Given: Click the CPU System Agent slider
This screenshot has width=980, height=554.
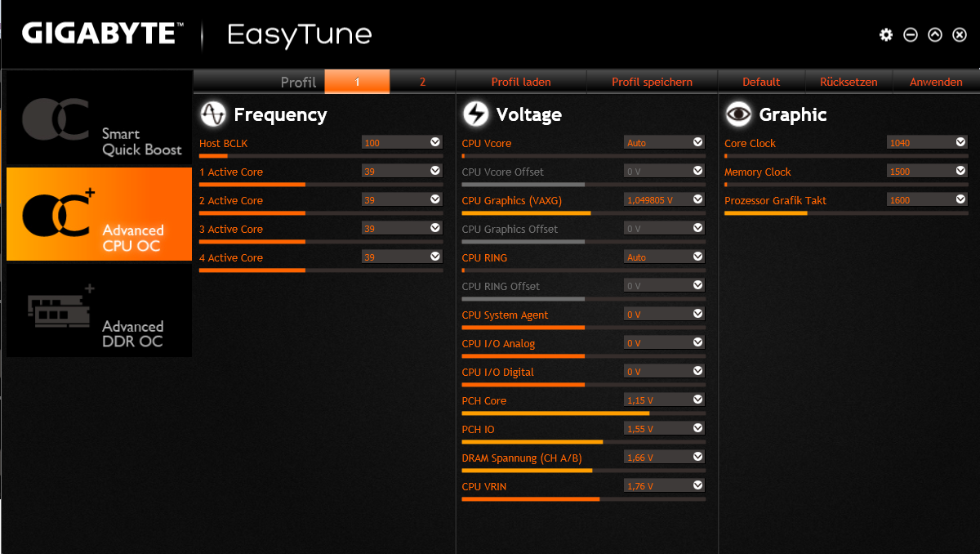Looking at the screenshot, I should tap(583, 327).
